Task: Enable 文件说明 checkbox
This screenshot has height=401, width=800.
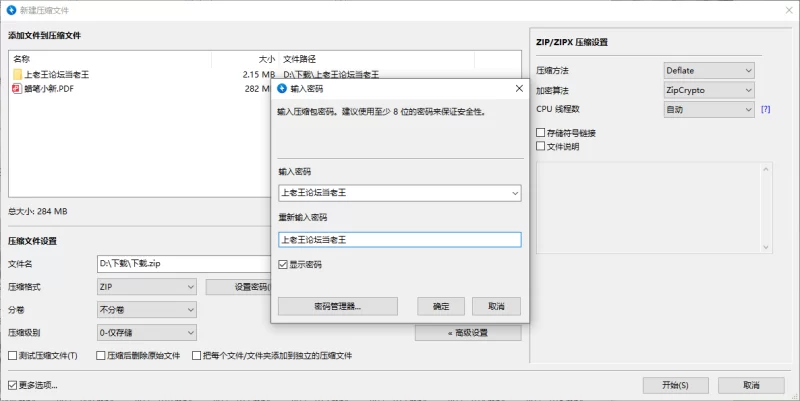Action: 540,146
